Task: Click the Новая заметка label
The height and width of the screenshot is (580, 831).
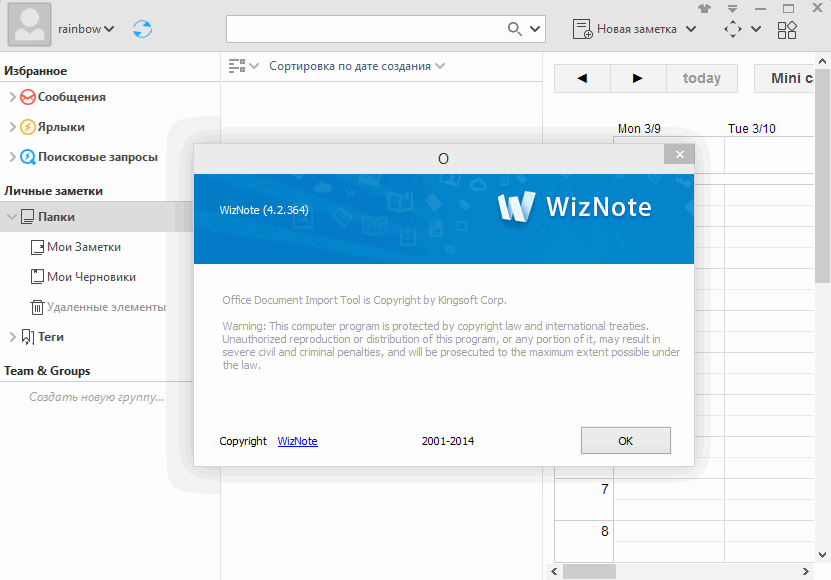Action: pyautogui.click(x=636, y=29)
